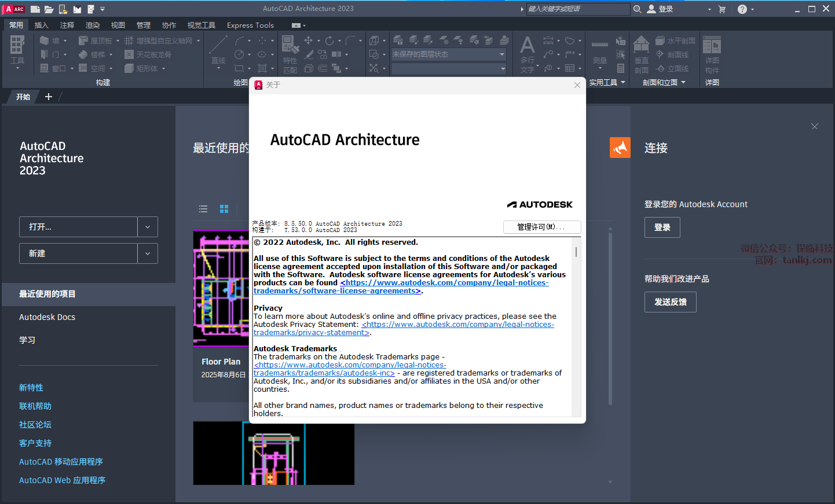Click the 管理许可 button
Viewport: 835px width, 504px height.
541,227
